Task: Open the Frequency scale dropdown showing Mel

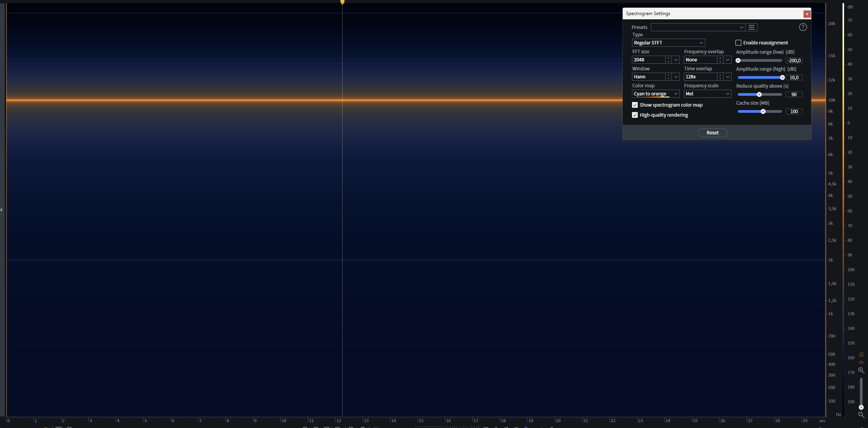Action: [x=707, y=94]
